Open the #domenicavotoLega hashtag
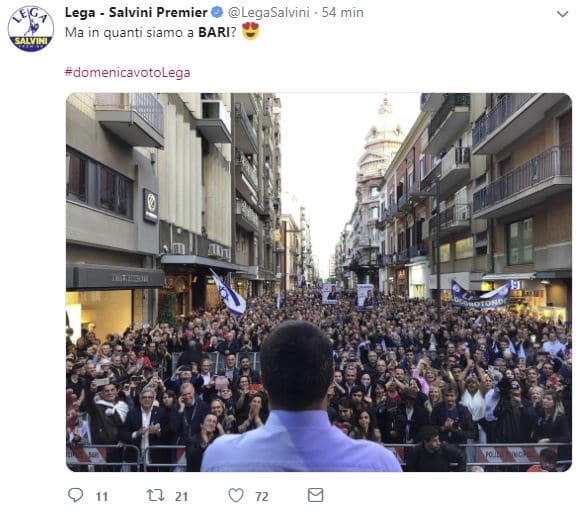580x513 pixels. 128,72
